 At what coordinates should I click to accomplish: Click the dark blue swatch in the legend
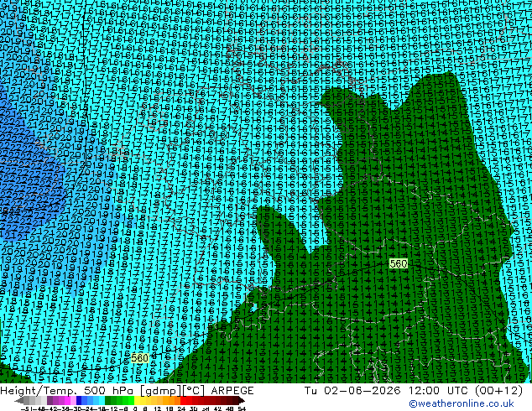click(x=79, y=400)
